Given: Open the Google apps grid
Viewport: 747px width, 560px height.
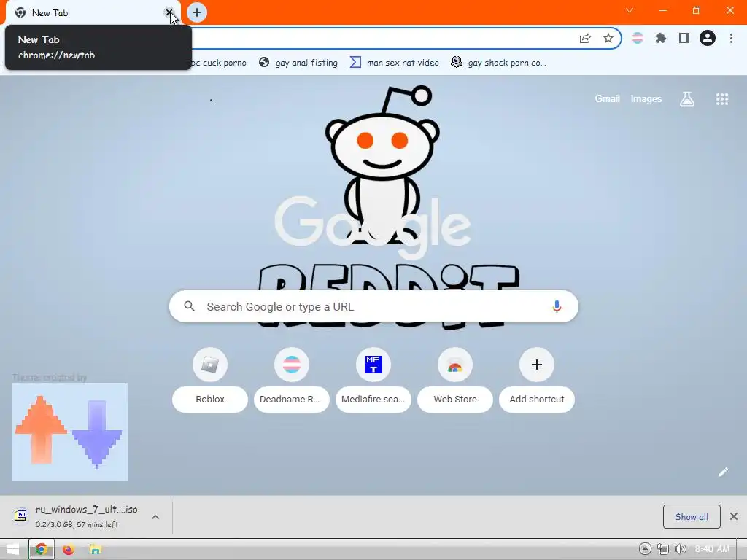Looking at the screenshot, I should [721, 99].
